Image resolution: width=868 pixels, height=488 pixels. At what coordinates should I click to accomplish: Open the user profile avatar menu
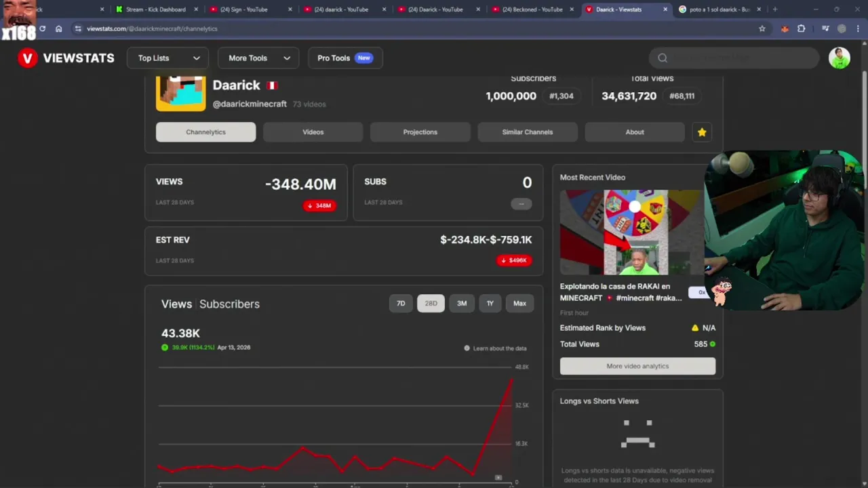839,58
